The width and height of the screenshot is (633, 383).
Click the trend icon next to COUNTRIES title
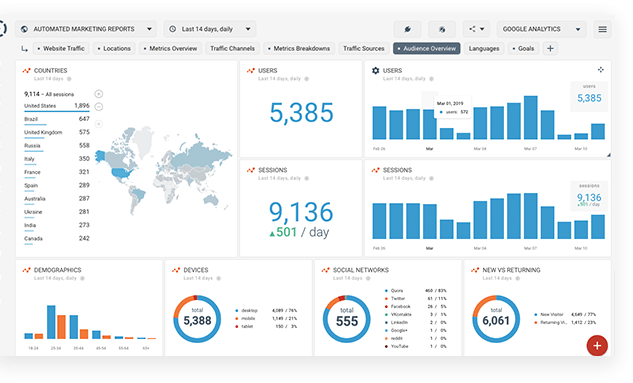tap(27, 71)
